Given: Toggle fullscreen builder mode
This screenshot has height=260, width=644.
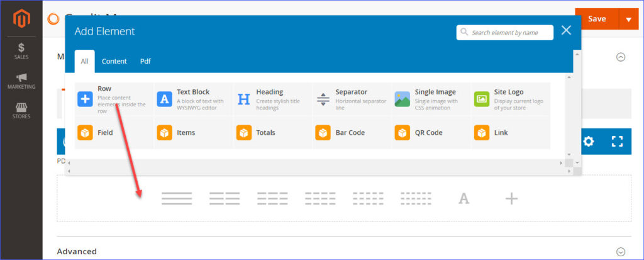Looking at the screenshot, I should 618,142.
